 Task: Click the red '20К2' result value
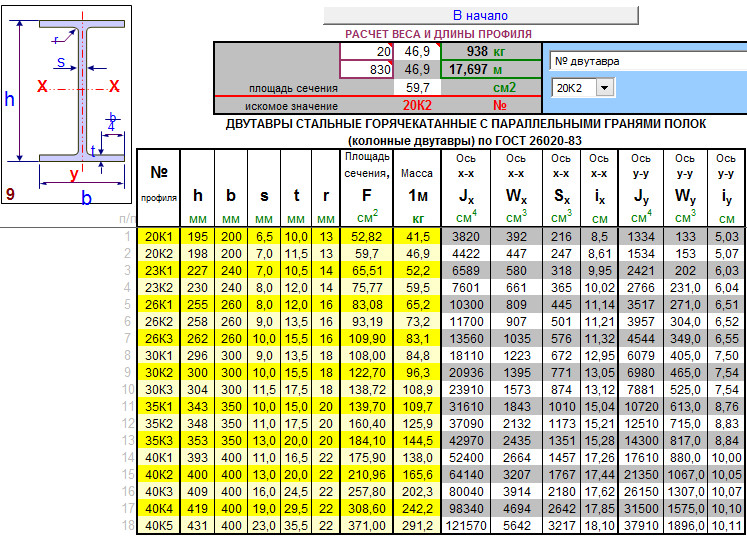(x=417, y=105)
